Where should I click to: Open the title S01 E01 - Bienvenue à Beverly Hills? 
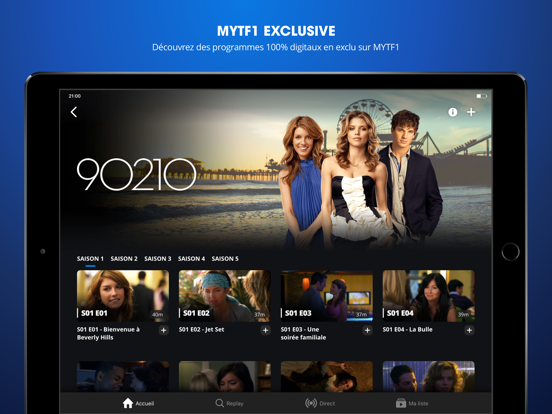(108, 333)
